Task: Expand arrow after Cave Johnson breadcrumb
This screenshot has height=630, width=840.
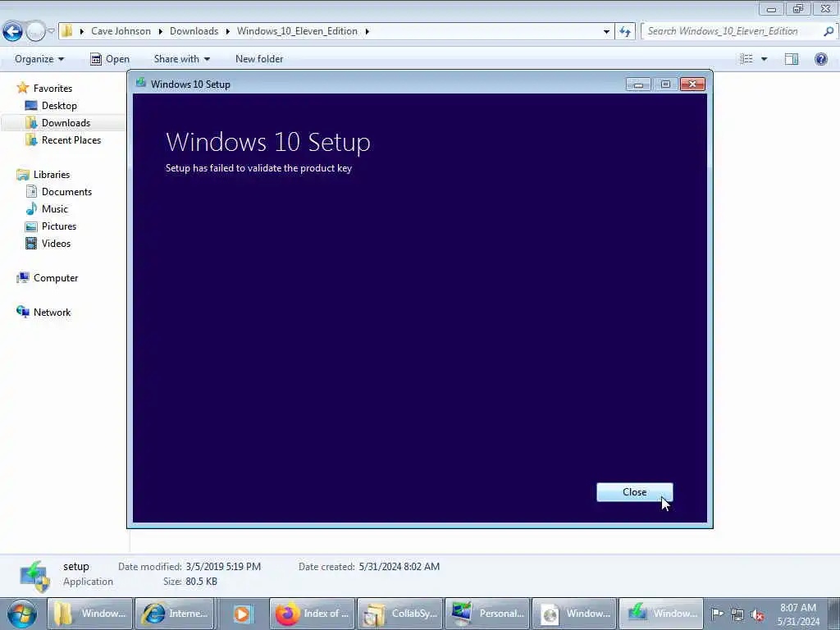Action: pyautogui.click(x=160, y=31)
